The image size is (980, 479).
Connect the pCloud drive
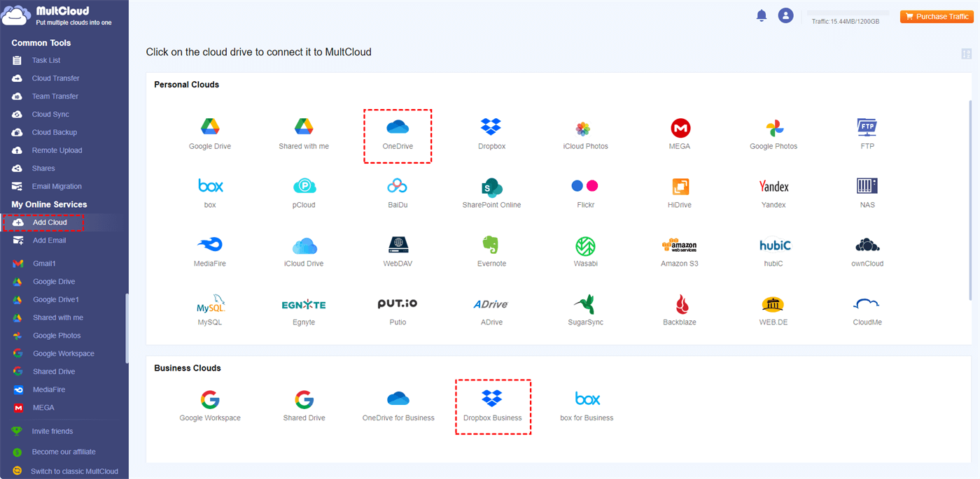(304, 192)
